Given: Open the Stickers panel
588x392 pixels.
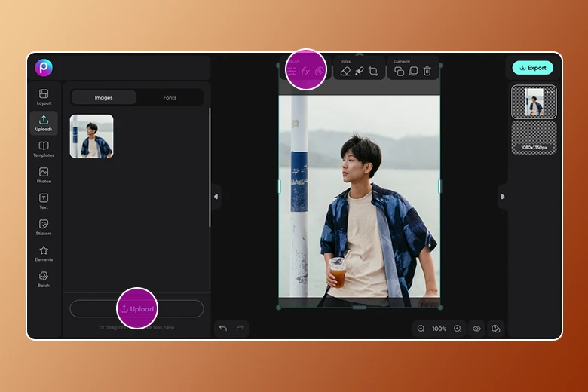Looking at the screenshot, I should pyautogui.click(x=44, y=227).
